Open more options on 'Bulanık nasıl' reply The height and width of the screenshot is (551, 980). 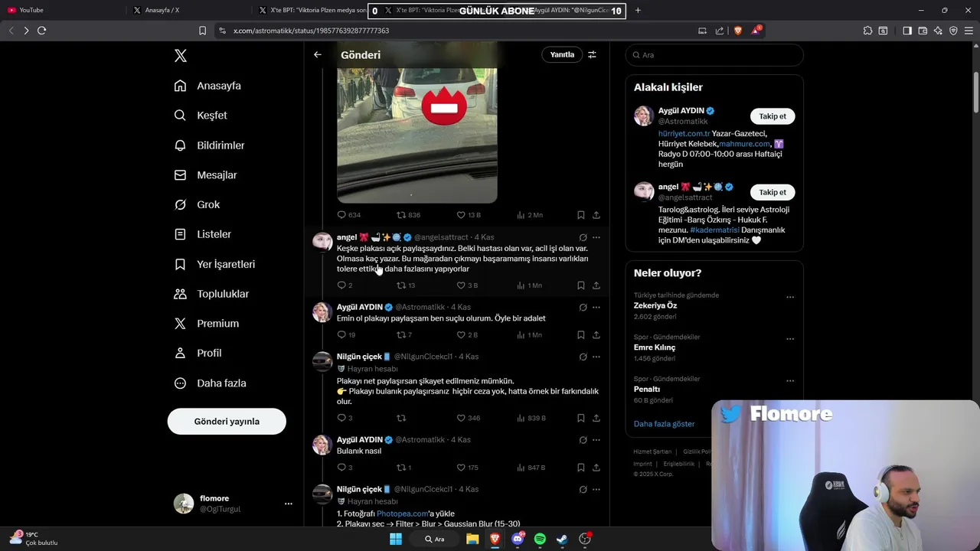(596, 440)
